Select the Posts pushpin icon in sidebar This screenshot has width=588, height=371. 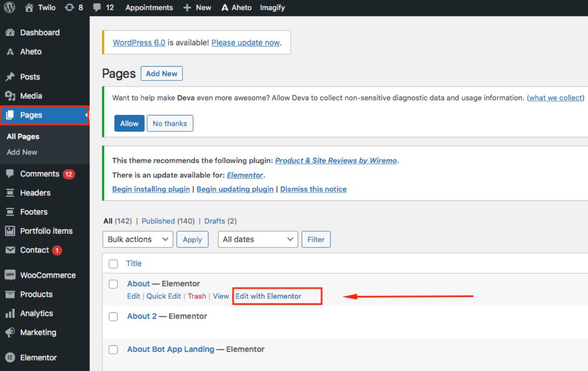(10, 77)
